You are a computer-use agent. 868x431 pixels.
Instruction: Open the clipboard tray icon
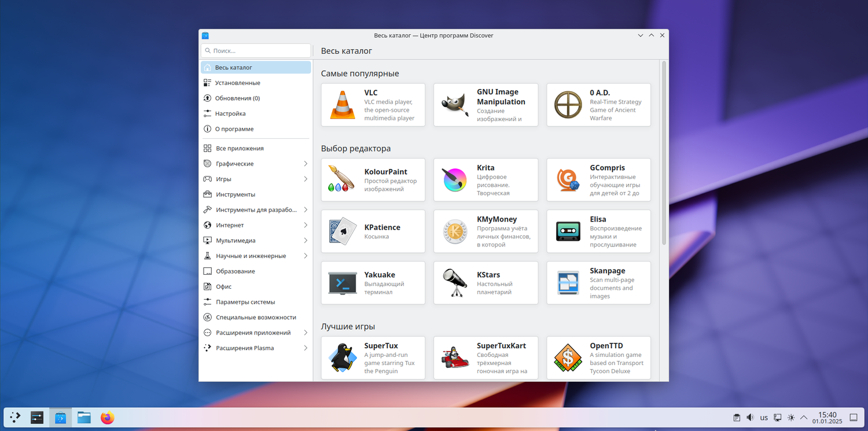737,418
